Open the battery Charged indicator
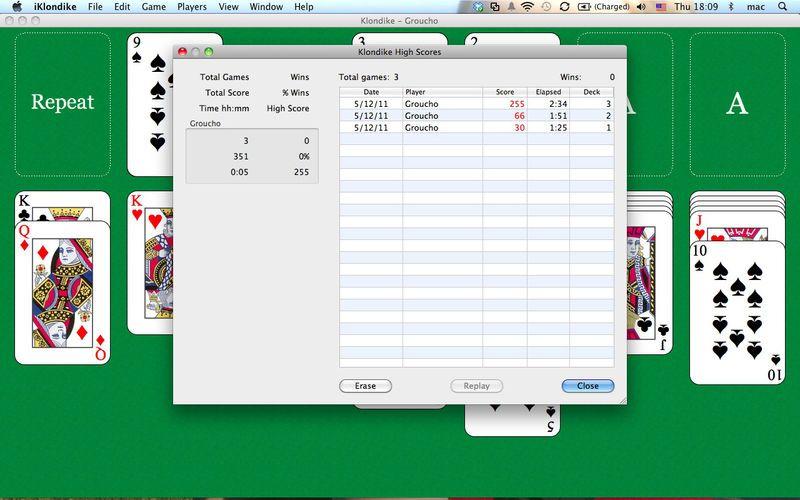This screenshot has width=800, height=500. pyautogui.click(x=604, y=7)
